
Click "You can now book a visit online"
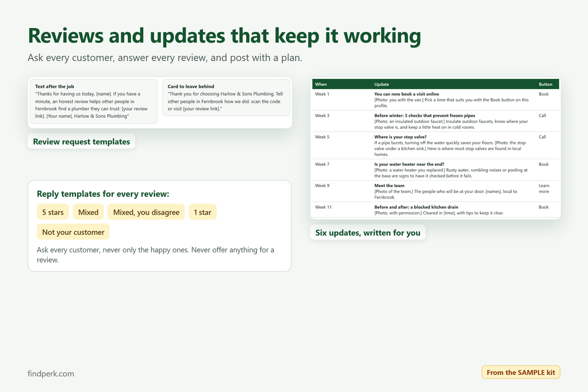pos(406,94)
